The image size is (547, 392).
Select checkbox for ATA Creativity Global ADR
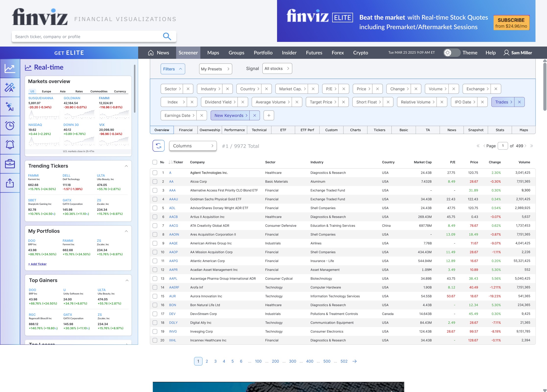[155, 226]
